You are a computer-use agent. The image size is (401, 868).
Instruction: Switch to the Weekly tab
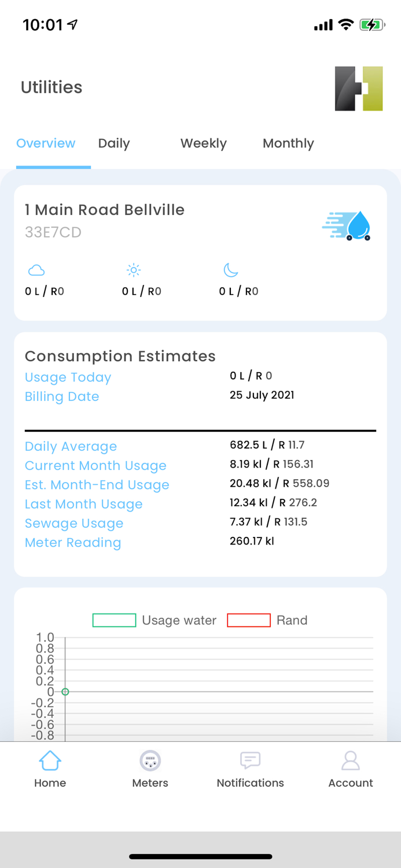203,143
